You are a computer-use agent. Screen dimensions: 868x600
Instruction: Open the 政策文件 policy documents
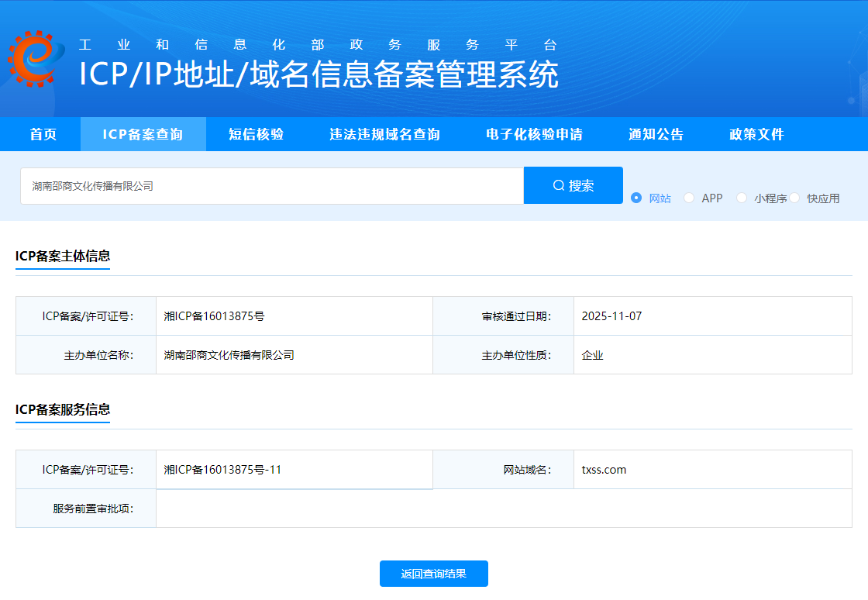(x=756, y=133)
